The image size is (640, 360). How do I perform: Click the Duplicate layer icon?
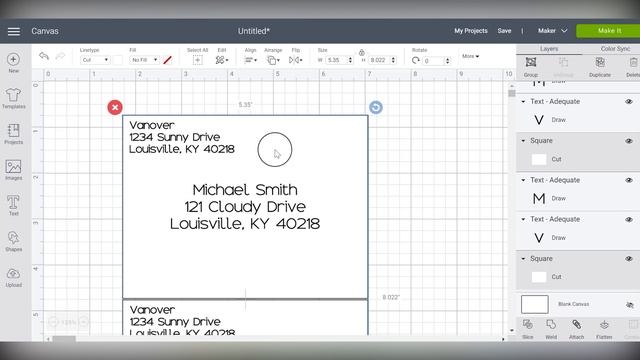click(x=600, y=62)
